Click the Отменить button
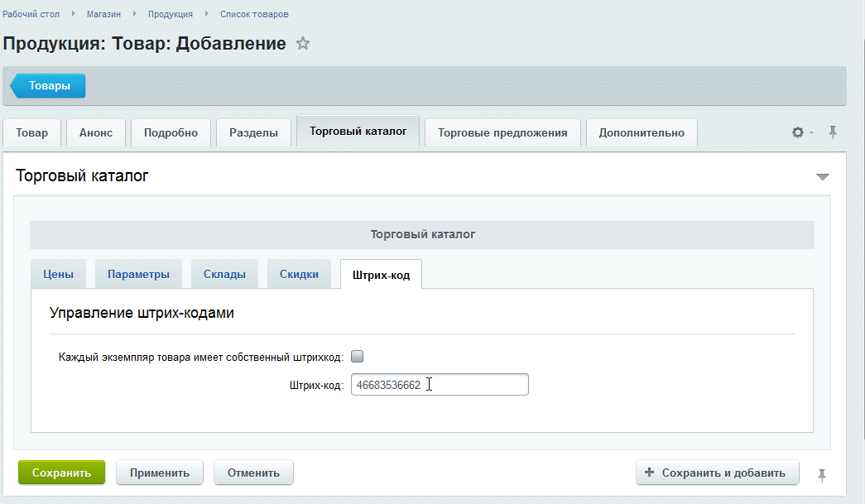 coord(253,473)
